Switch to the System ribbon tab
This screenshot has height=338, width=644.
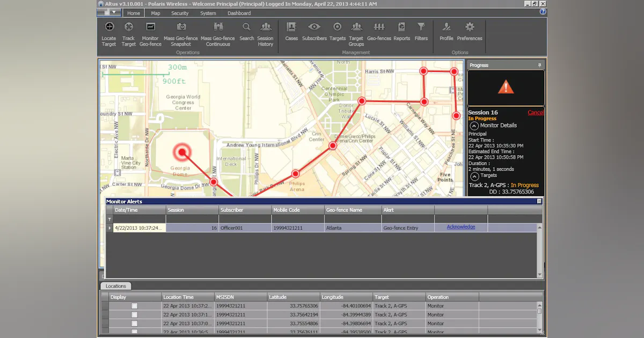tap(208, 13)
